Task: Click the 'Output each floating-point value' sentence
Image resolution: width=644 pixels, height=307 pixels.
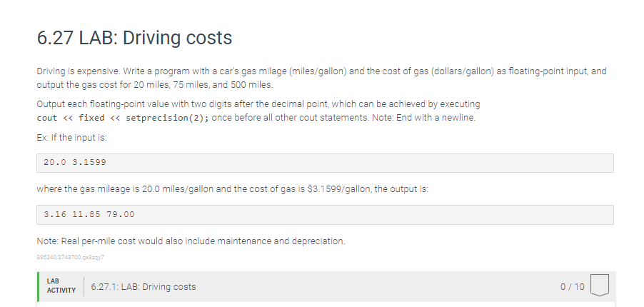Action: 258,104
